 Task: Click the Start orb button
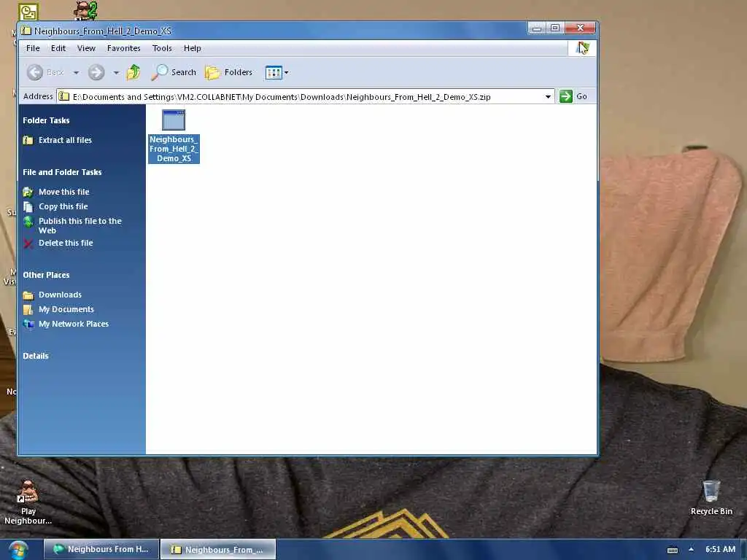[18, 550]
